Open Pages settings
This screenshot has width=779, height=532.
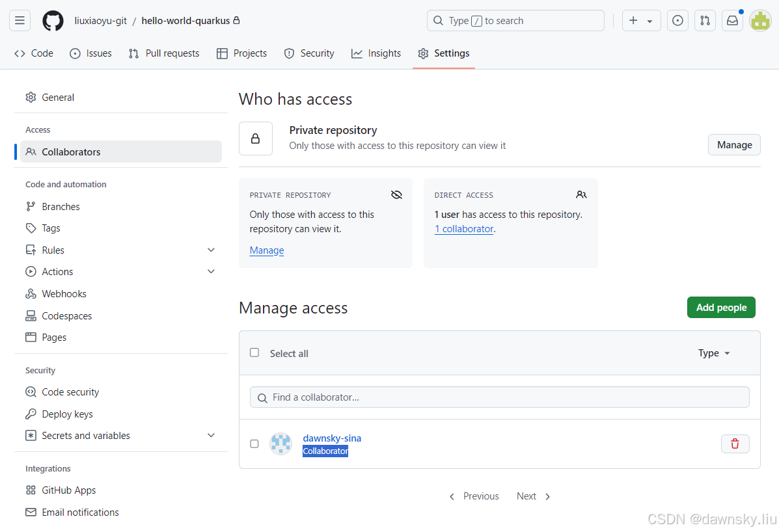point(121,338)
